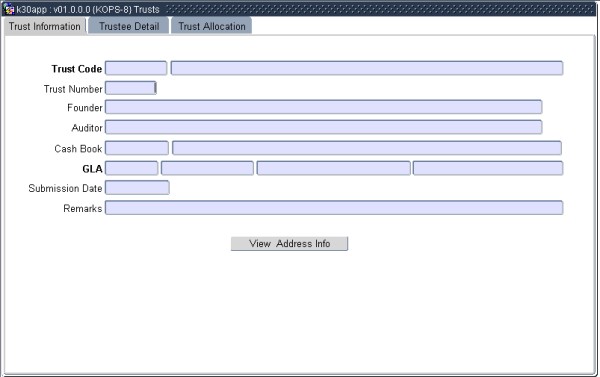Select the first GLA field

131,168
